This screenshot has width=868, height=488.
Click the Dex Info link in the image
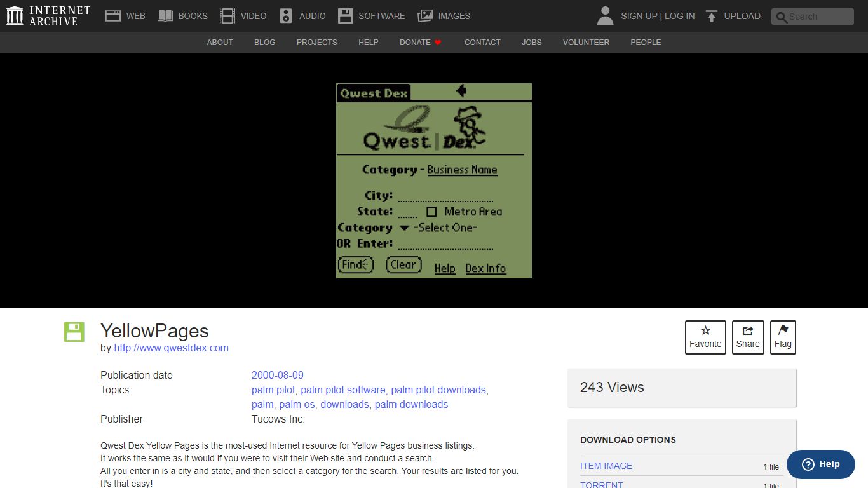click(485, 268)
